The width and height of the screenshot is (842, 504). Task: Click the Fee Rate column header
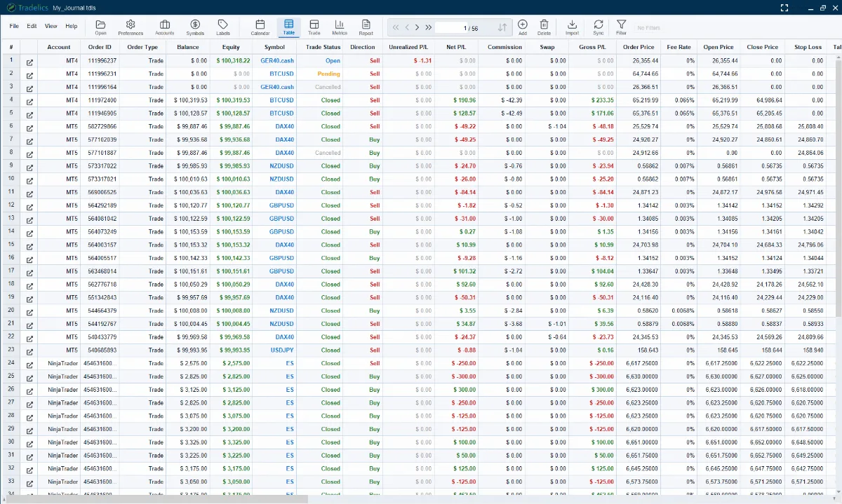679,47
